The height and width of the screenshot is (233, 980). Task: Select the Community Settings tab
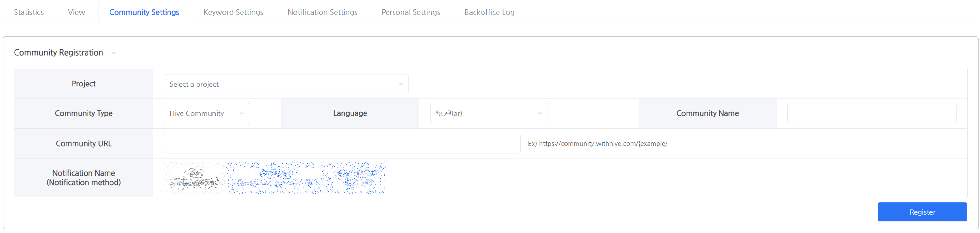pos(144,12)
